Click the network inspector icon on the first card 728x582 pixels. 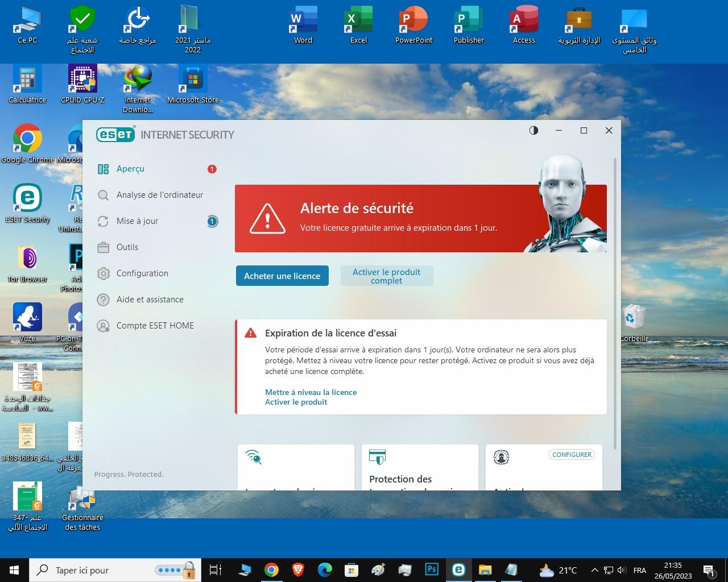point(254,457)
